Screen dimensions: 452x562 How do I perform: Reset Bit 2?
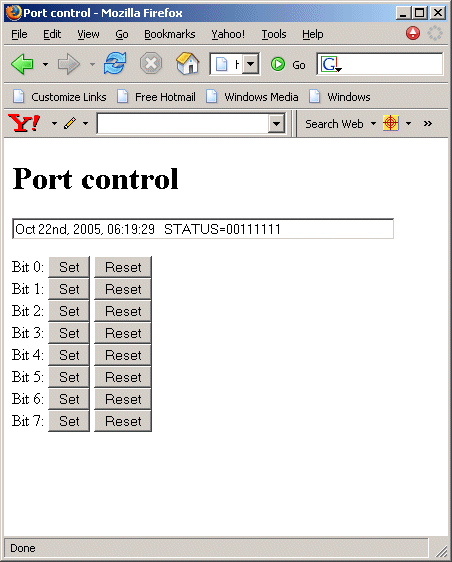coord(123,311)
